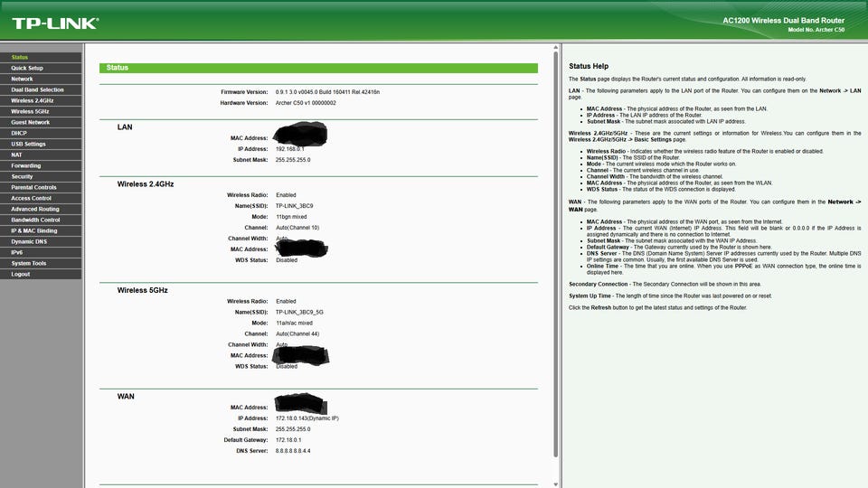Select Network in the sidebar
868x488 pixels.
[x=41, y=80]
